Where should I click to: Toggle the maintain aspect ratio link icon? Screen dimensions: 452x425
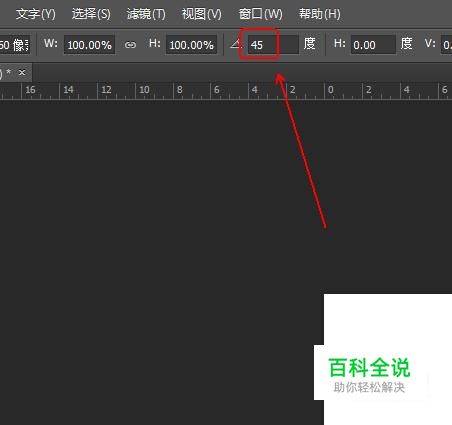click(x=130, y=45)
